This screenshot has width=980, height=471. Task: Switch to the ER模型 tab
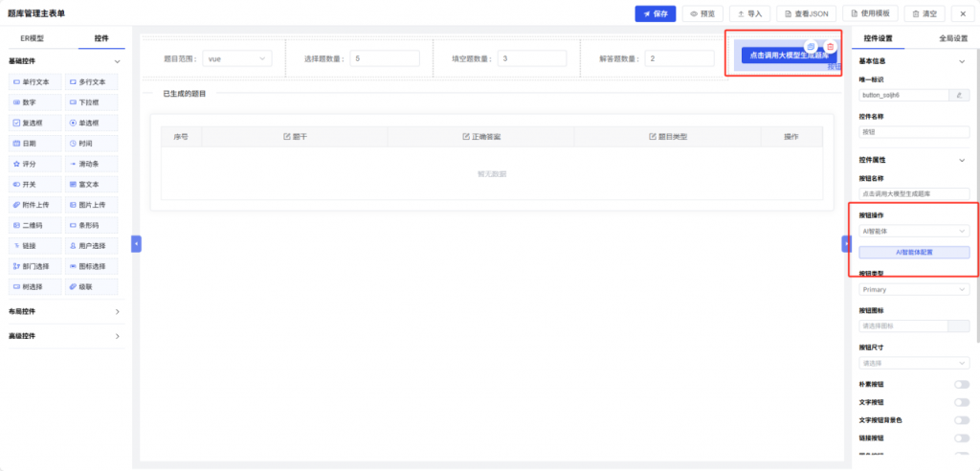32,38
